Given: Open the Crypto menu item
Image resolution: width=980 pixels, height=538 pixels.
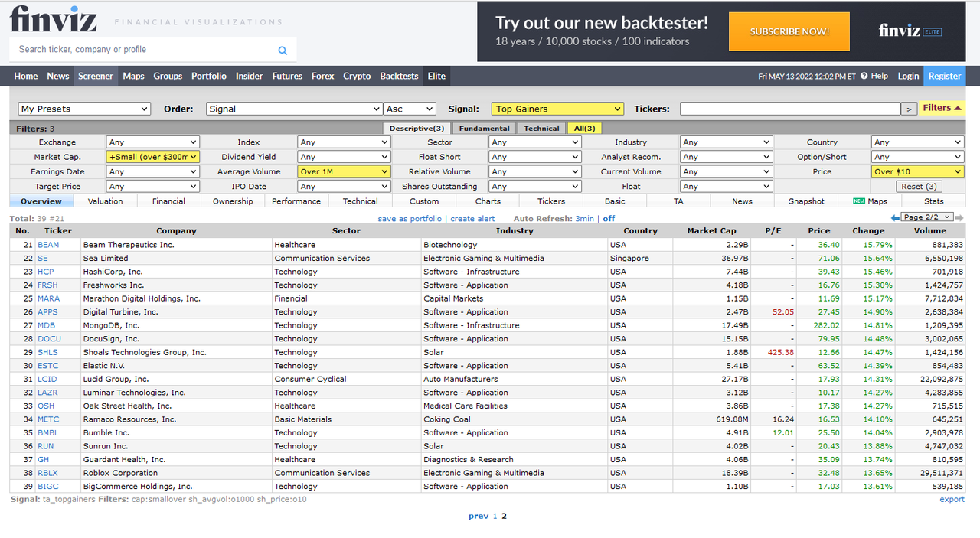Looking at the screenshot, I should coord(357,76).
